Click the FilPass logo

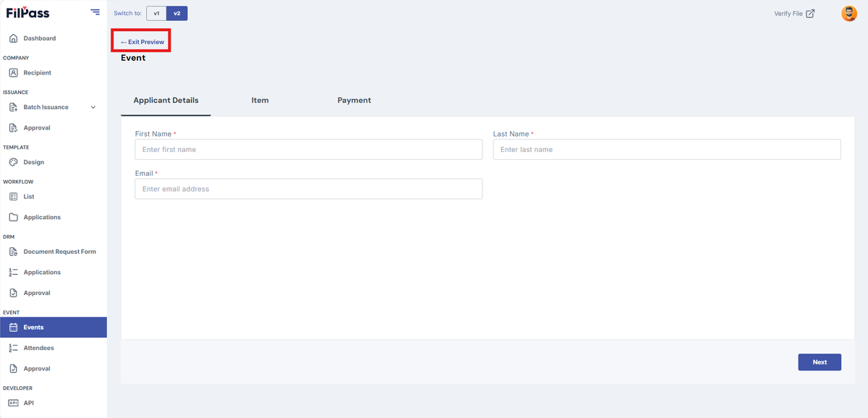click(27, 12)
